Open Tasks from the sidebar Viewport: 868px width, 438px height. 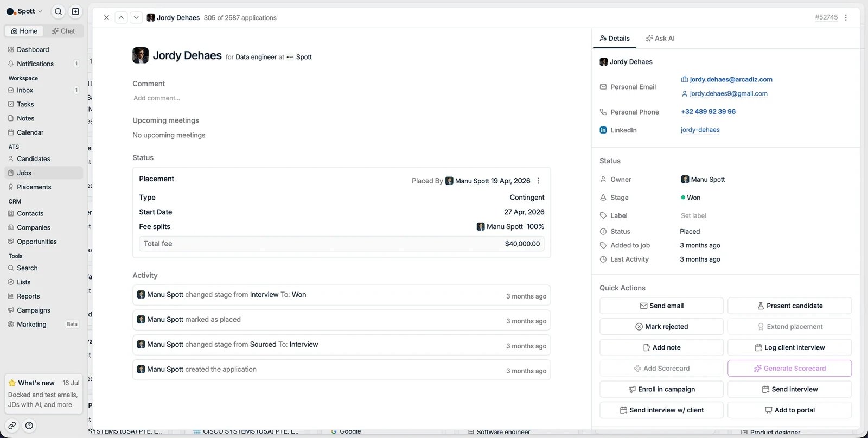click(44, 104)
